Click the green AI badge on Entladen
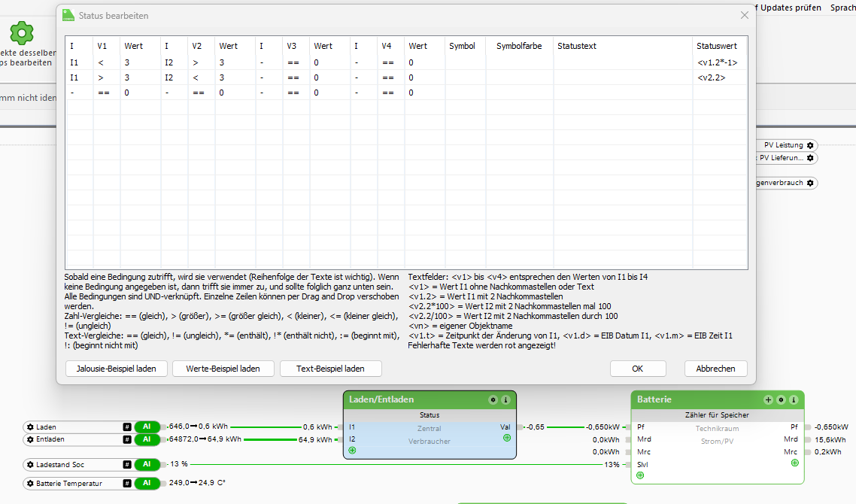Viewport: 856px width, 504px height. click(147, 439)
